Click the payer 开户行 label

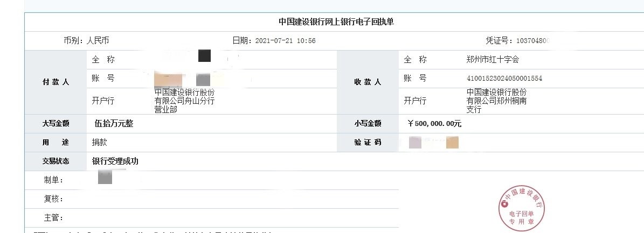[103, 101]
